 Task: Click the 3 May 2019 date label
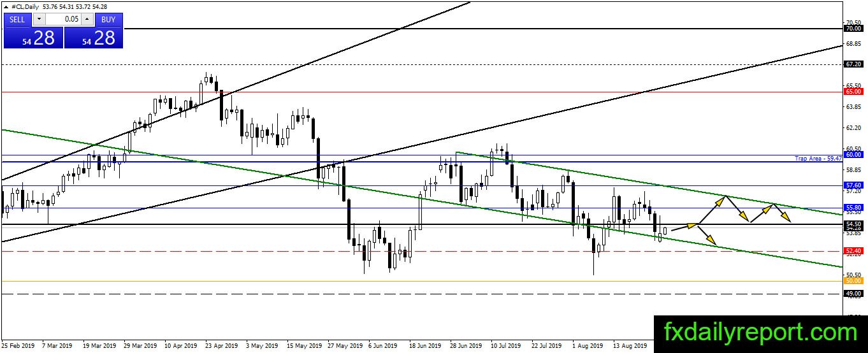point(261,346)
